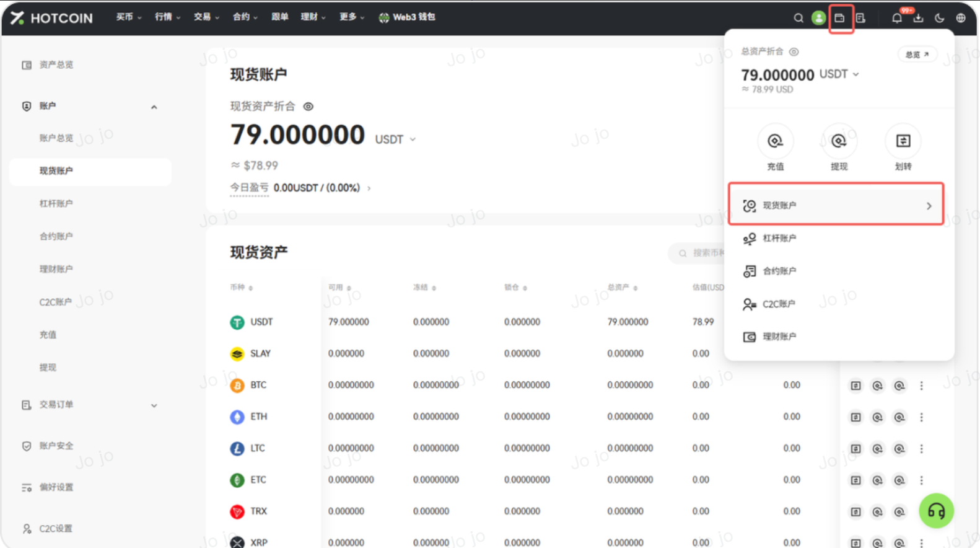Click the notification bell icon
Screen dimensions: 980x548
click(896, 18)
